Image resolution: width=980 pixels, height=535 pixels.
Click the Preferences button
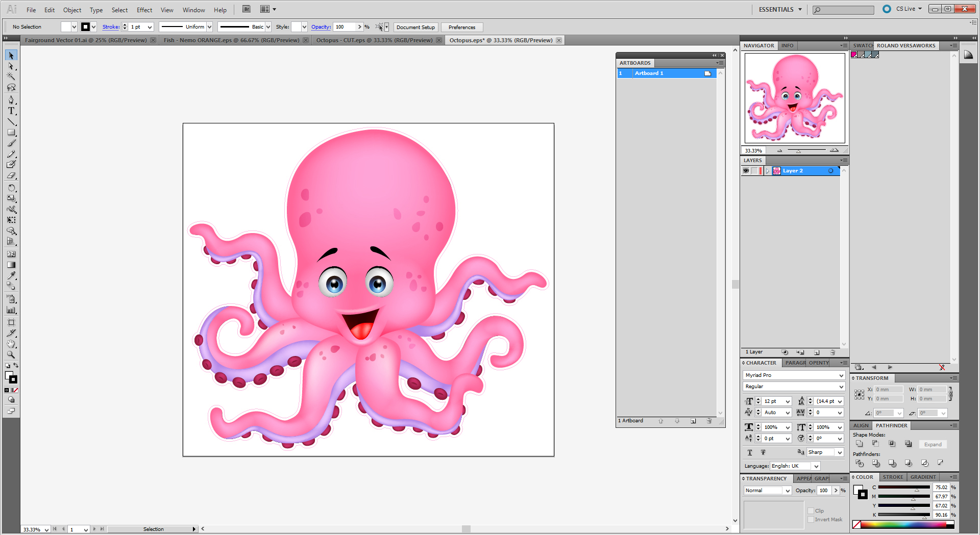coord(461,27)
